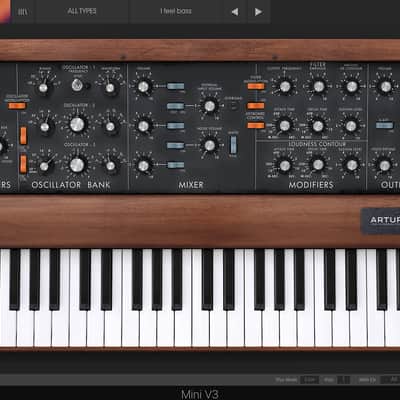The image size is (400, 400).
Task: Click the Loudness Contour Sustain Level knob
Action: coord(352,165)
